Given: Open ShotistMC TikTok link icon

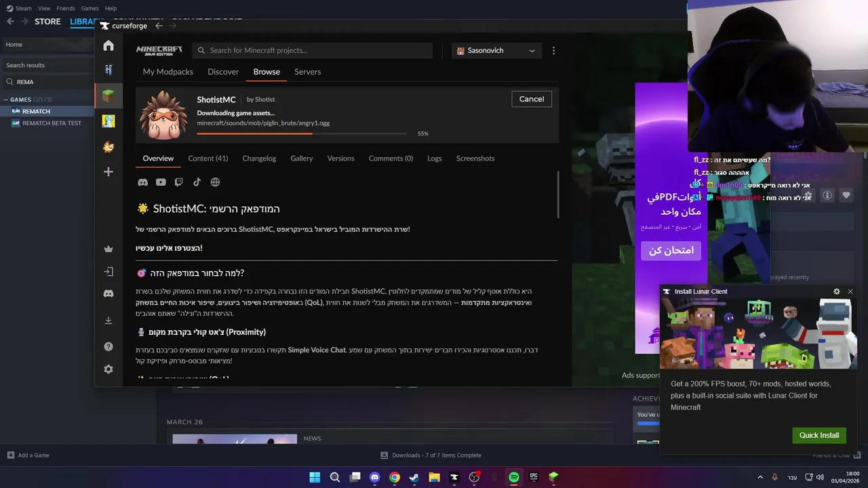Looking at the screenshot, I should tap(197, 182).
